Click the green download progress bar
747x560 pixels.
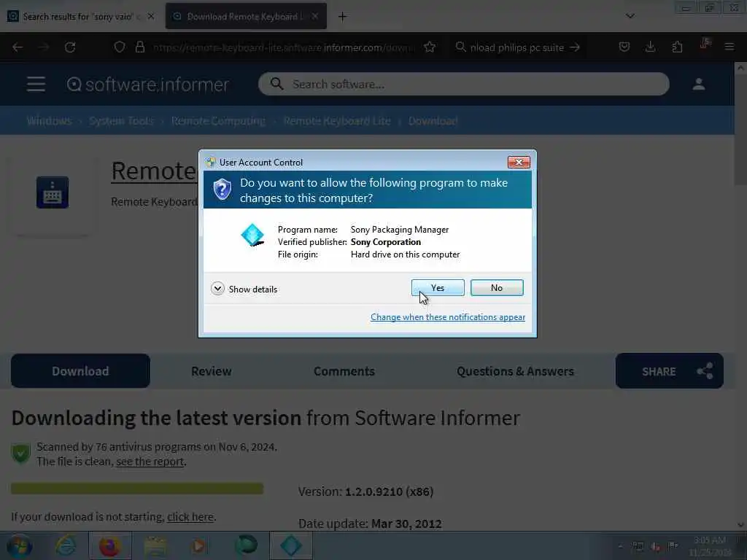[137, 488]
